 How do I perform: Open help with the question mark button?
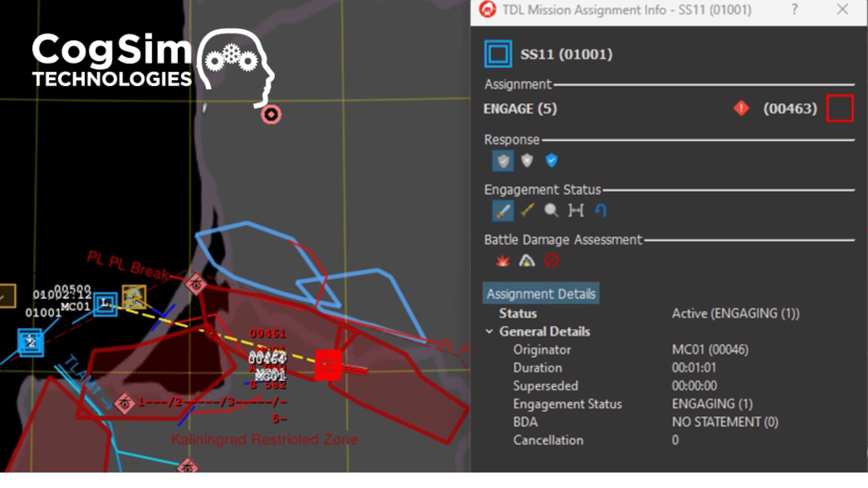tap(794, 9)
